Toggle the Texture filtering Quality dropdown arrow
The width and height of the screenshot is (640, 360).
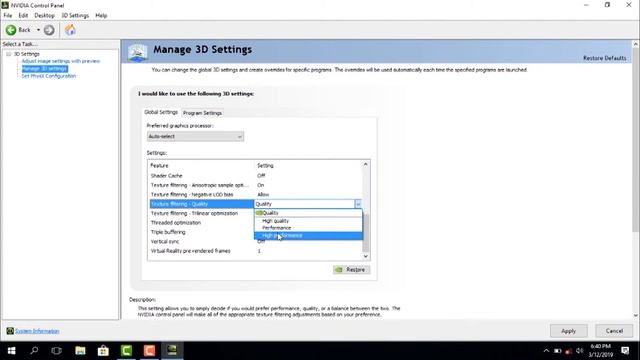click(358, 204)
